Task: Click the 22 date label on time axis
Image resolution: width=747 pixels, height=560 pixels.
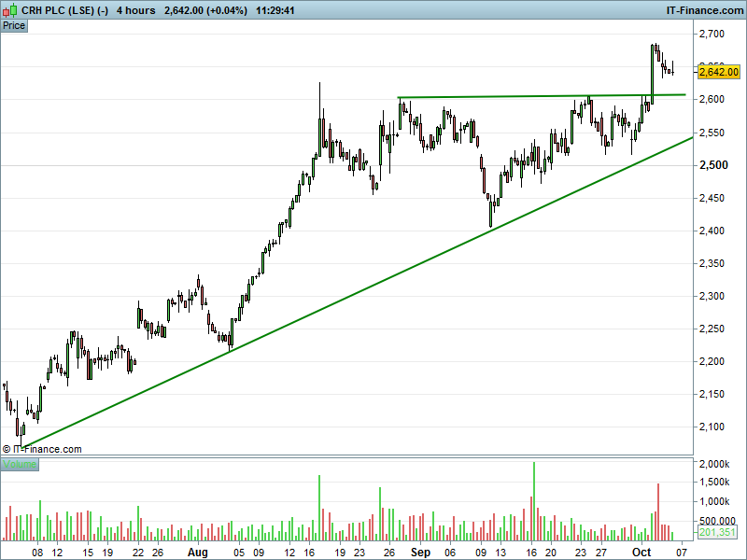Action: pyautogui.click(x=138, y=553)
